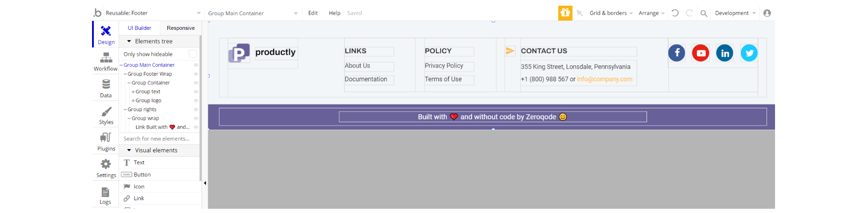The image size is (868, 213).
Task: Toggle visibility of Group rights
Action: click(196, 109)
